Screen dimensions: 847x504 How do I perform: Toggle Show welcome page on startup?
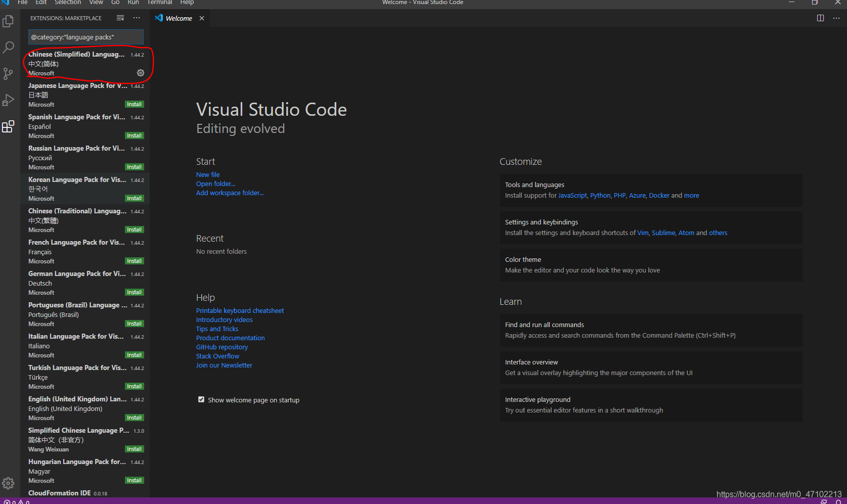pyautogui.click(x=201, y=399)
